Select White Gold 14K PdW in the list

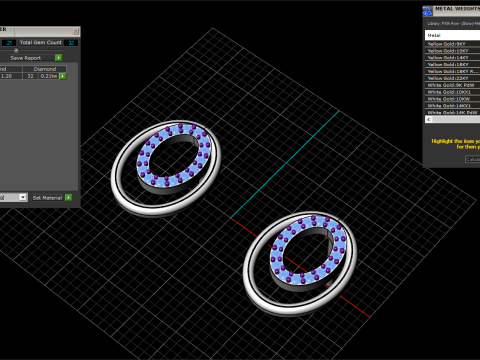click(x=452, y=112)
